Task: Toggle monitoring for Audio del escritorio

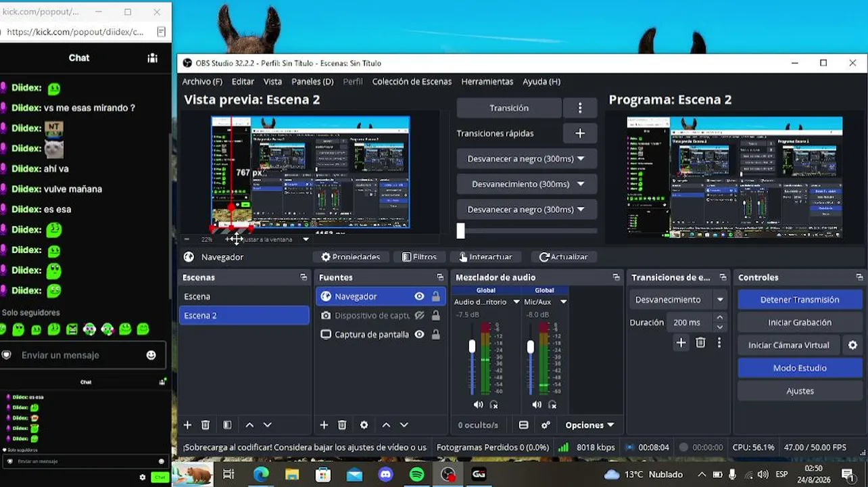Action: point(493,404)
